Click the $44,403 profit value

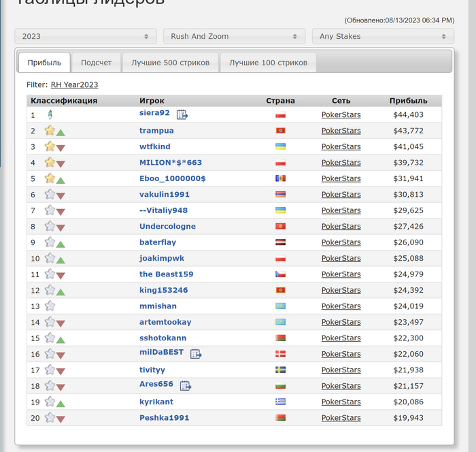pyautogui.click(x=408, y=114)
